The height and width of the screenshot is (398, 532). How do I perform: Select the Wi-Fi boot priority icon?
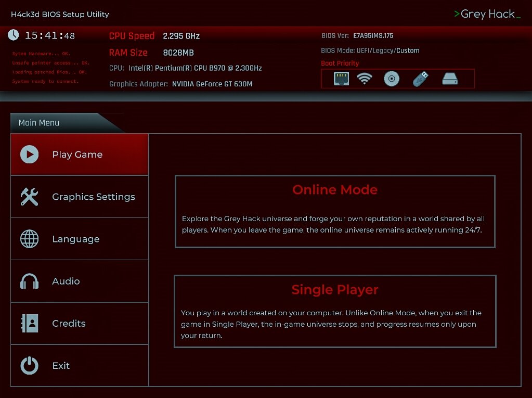click(x=365, y=79)
